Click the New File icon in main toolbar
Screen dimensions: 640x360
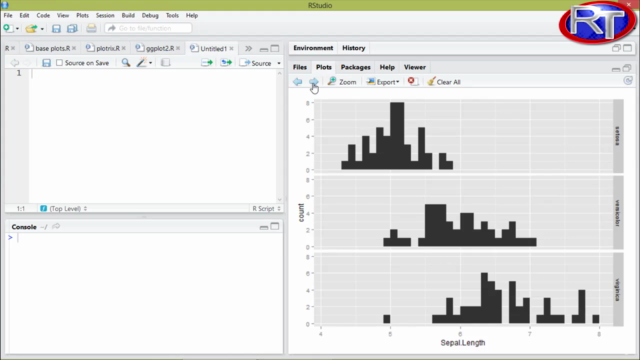pyautogui.click(x=7, y=28)
